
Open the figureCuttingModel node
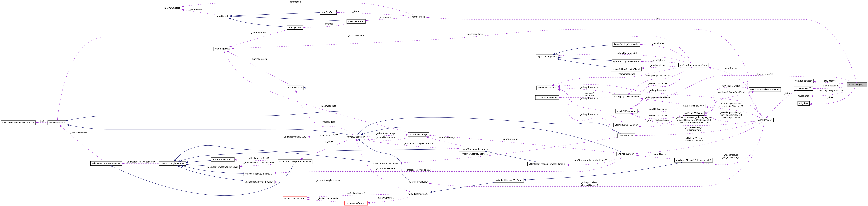(x=547, y=56)
